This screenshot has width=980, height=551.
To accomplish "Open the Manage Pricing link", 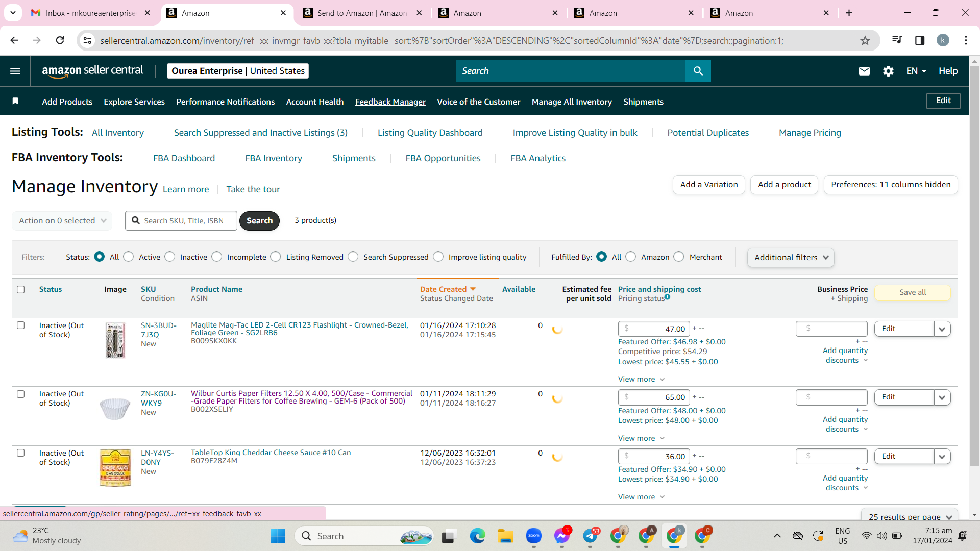I will click(x=810, y=133).
